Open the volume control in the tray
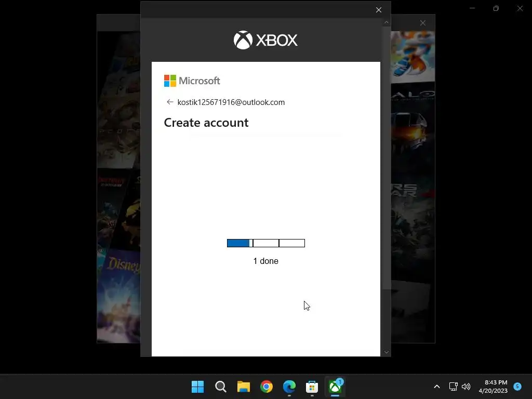Screen dimensions: 532x399 pos(466,387)
